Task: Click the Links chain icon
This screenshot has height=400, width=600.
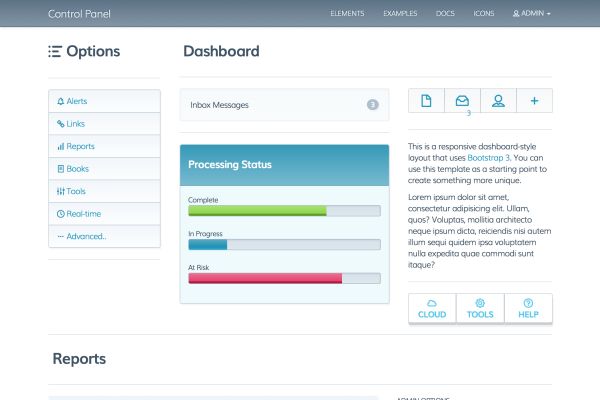Action: coord(60,124)
